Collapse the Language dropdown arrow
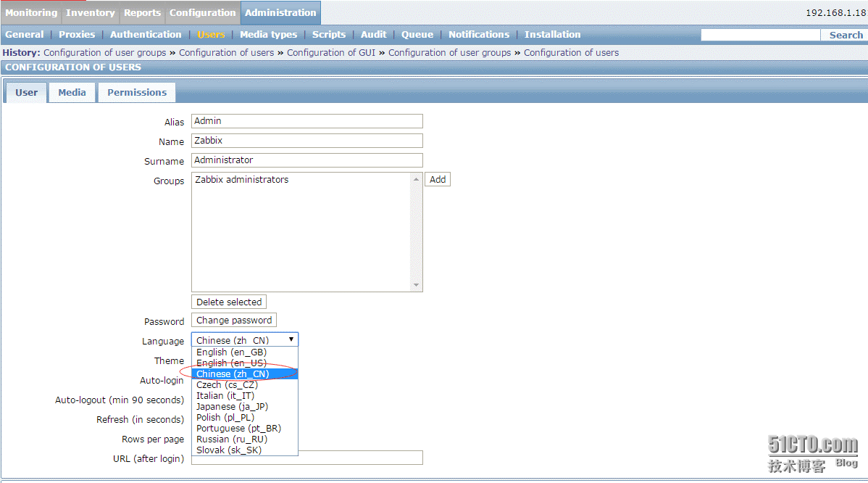Image resolution: width=868 pixels, height=483 pixels. click(291, 339)
